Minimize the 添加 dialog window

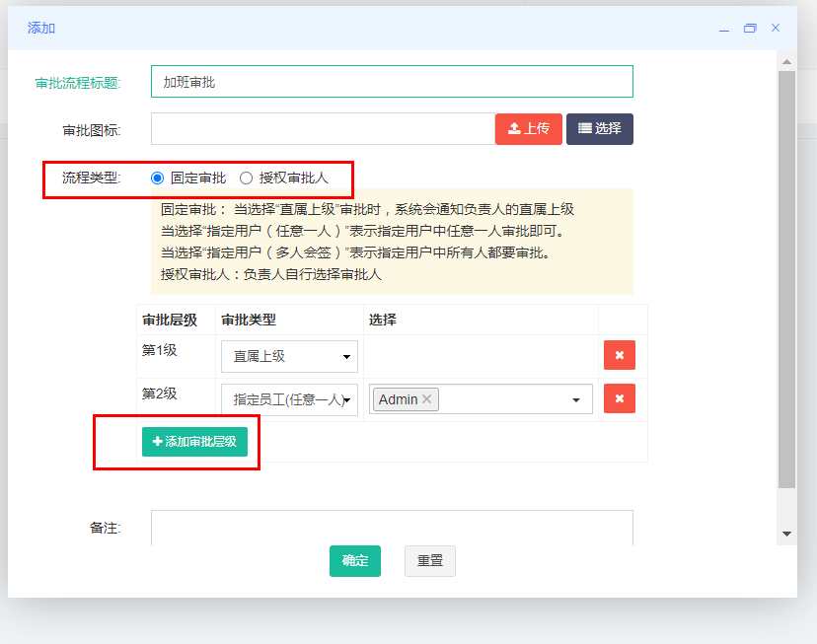(x=724, y=29)
